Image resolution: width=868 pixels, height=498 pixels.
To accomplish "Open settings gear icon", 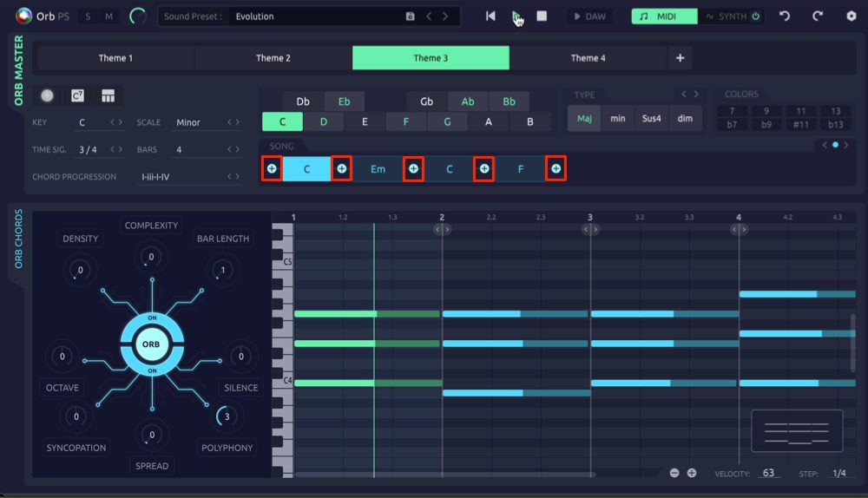I will [x=852, y=16].
